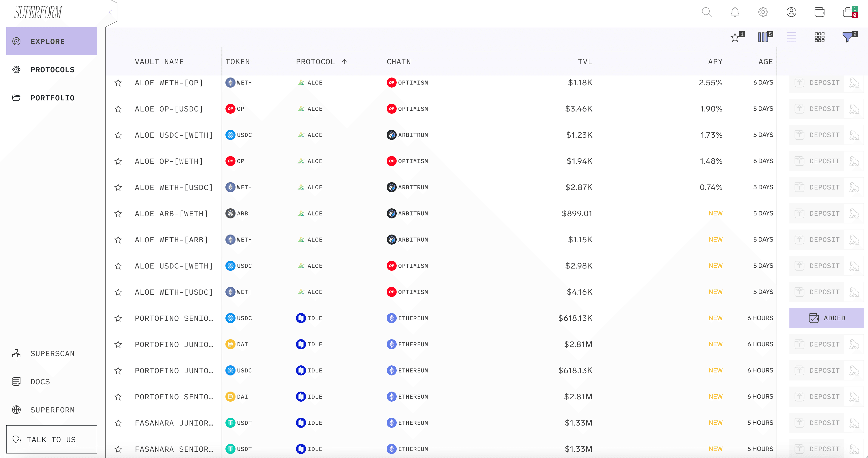
Task: Click WETH token icon in first row
Action: coord(230,83)
